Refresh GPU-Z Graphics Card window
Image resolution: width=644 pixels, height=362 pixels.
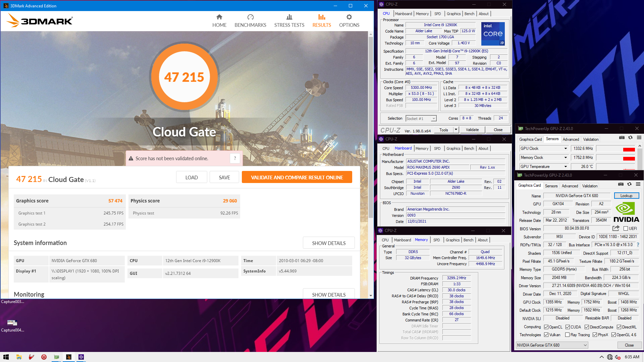point(629,184)
